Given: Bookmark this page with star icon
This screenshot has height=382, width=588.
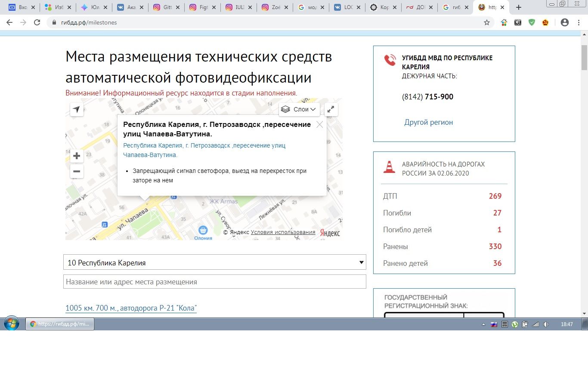Looking at the screenshot, I should [x=487, y=22].
